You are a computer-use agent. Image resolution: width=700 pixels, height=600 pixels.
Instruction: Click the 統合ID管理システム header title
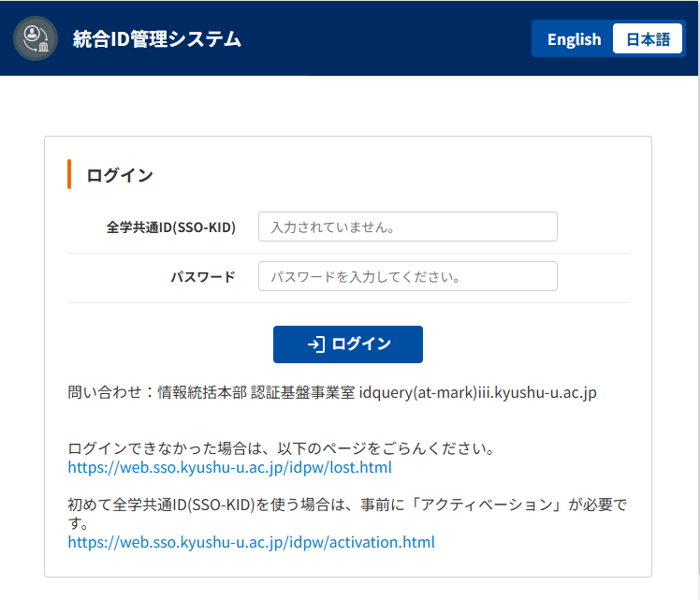pos(157,39)
